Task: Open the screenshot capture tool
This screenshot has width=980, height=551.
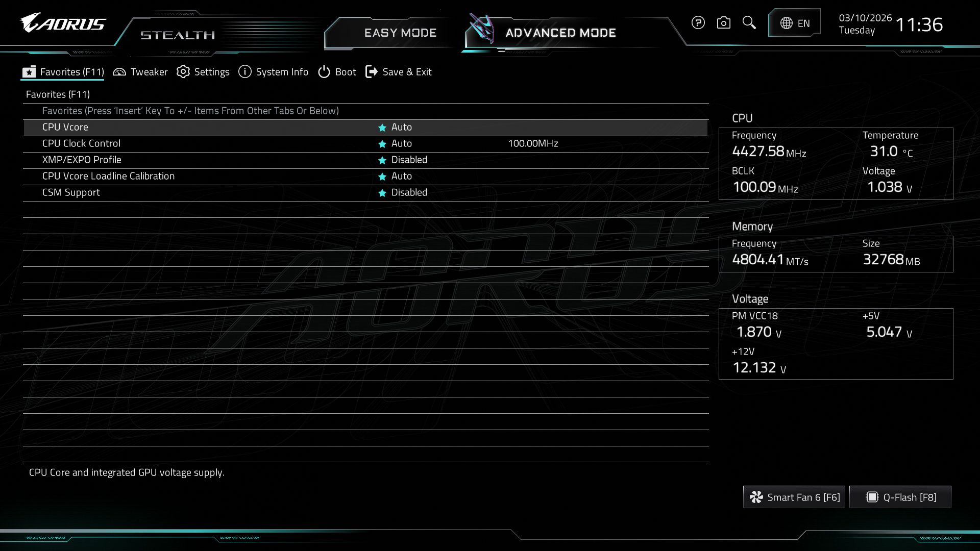Action: [x=723, y=22]
